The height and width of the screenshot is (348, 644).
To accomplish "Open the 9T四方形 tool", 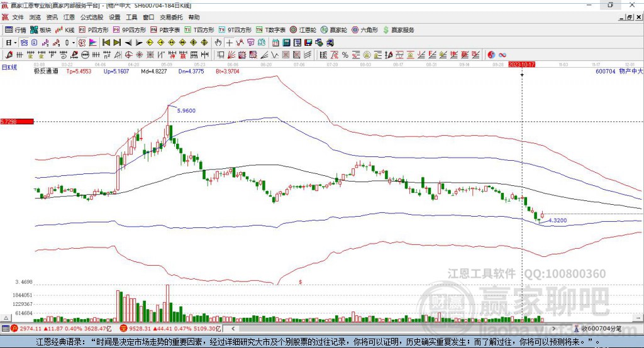I will pyautogui.click(x=235, y=30).
